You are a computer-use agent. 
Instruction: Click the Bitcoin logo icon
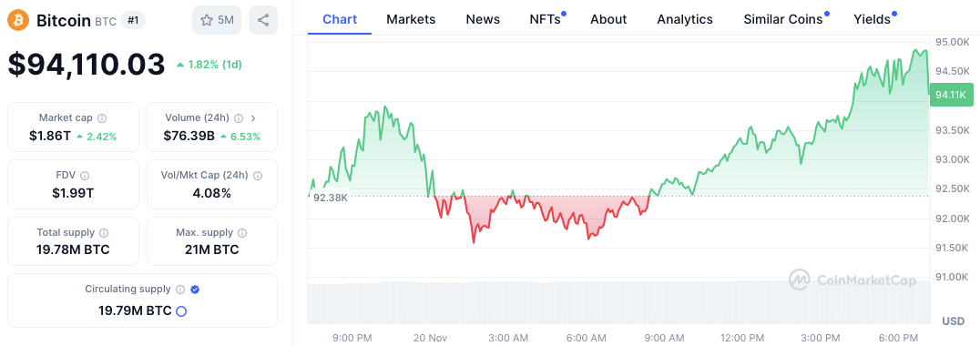pos(18,21)
